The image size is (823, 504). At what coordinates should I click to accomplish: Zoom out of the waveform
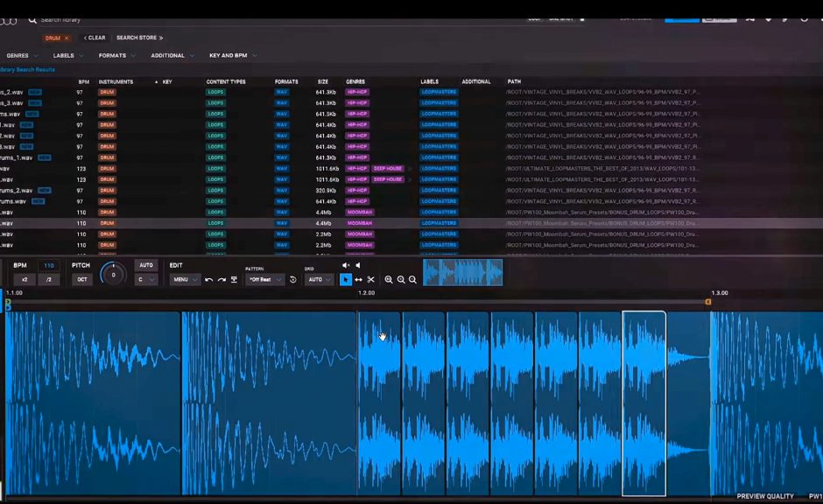[412, 280]
